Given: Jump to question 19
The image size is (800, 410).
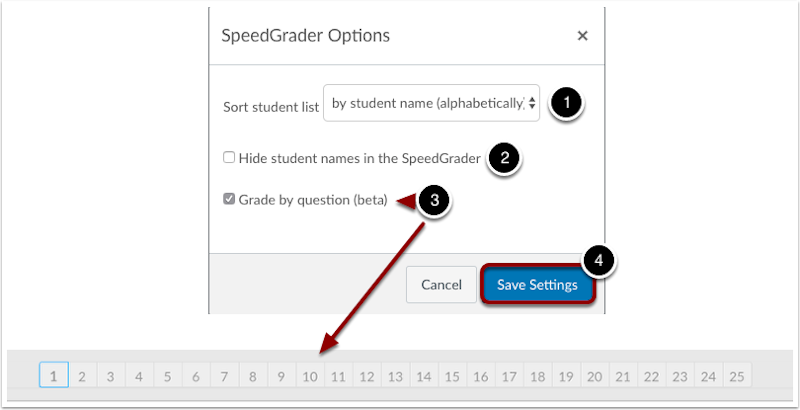Looking at the screenshot, I should (566, 376).
